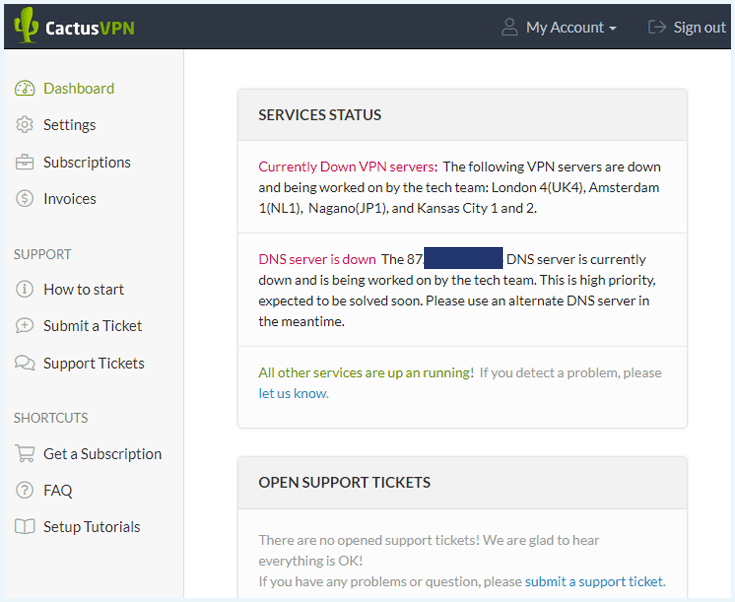The image size is (735, 602).
Task: Click the Submit a Ticket speech bubble icon
Action: click(x=24, y=325)
